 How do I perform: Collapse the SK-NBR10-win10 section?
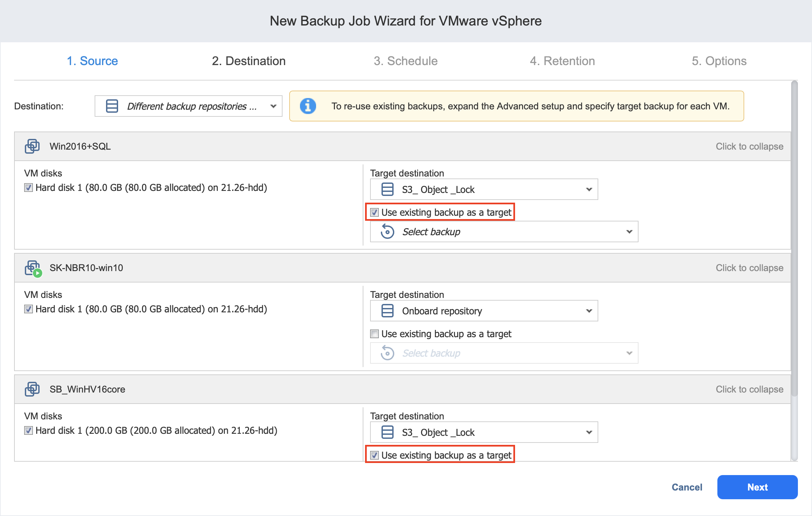749,268
